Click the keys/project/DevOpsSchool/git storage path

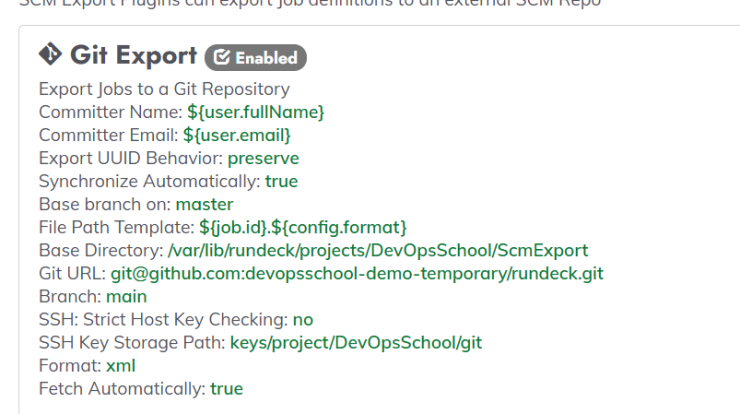point(356,343)
